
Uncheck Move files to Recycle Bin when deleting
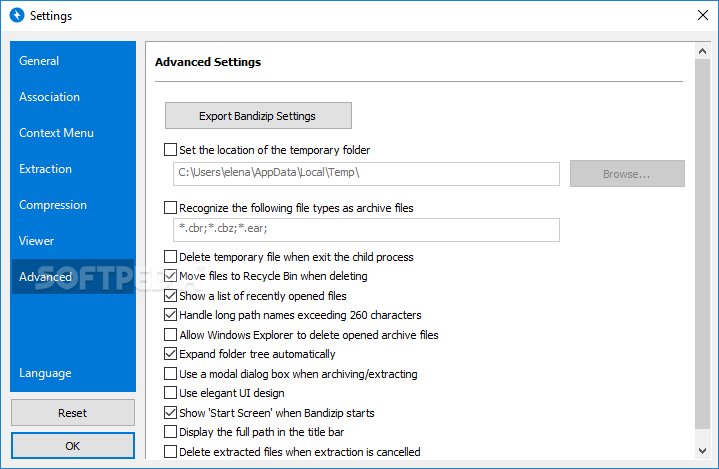point(171,276)
